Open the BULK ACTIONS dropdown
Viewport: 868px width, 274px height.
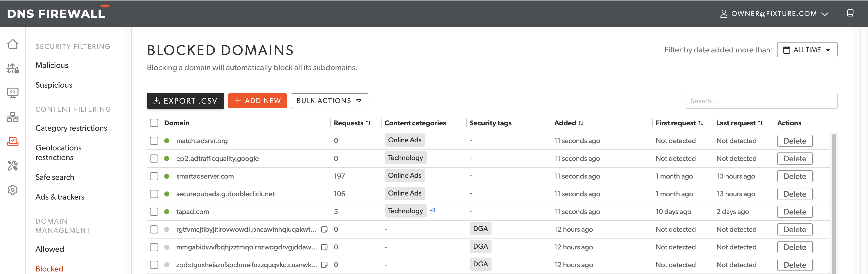pos(329,101)
